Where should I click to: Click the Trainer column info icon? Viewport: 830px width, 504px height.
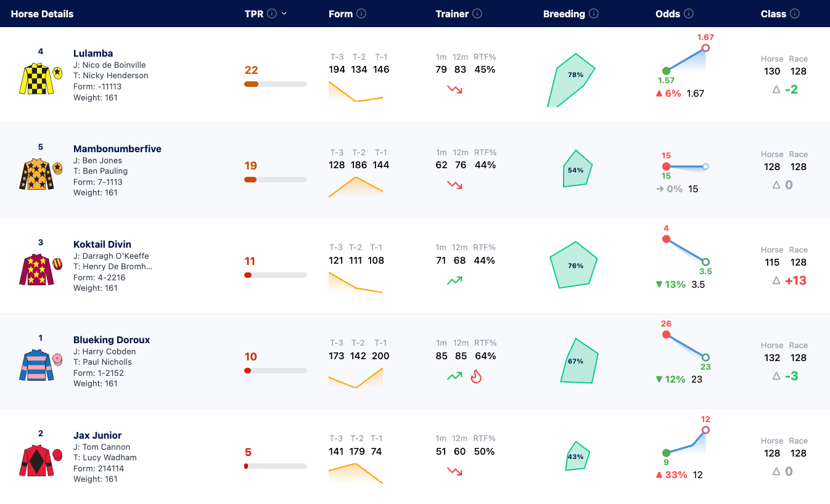(x=477, y=14)
